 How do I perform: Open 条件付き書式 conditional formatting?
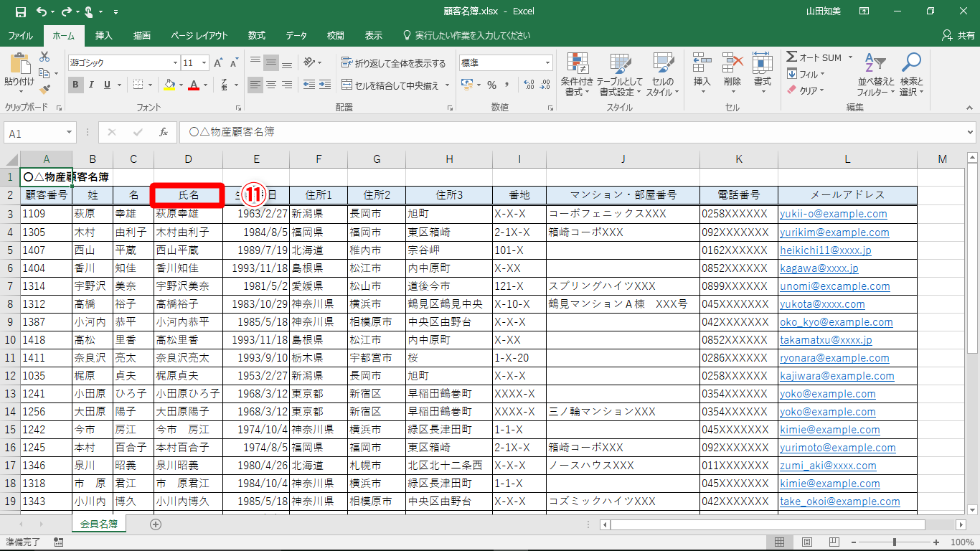[x=577, y=75]
